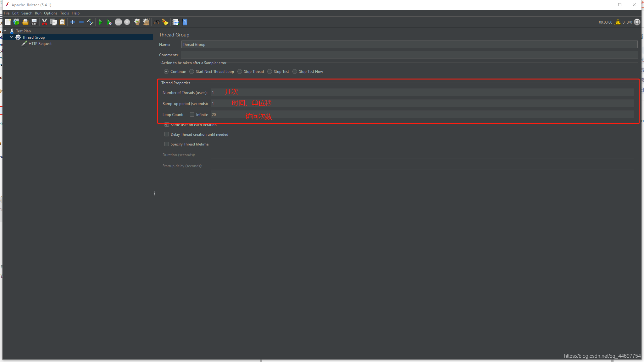
Task: Click the Ramp-up period input field
Action: (x=422, y=103)
